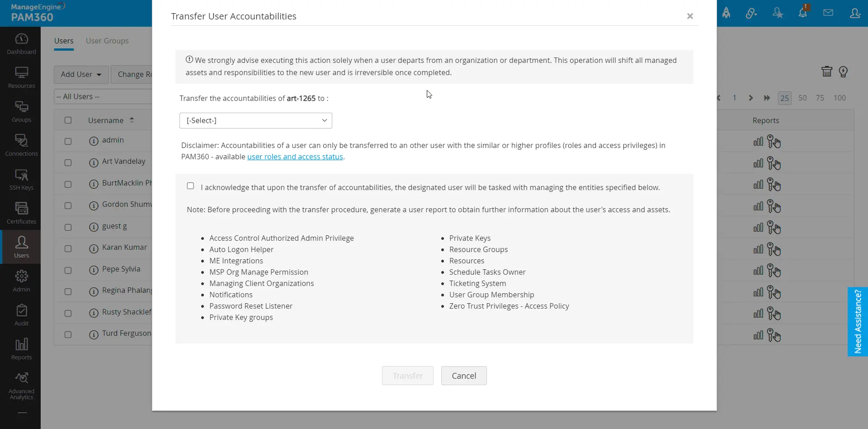
Task: Select the checkbox next to guest g
Action: [x=68, y=227]
